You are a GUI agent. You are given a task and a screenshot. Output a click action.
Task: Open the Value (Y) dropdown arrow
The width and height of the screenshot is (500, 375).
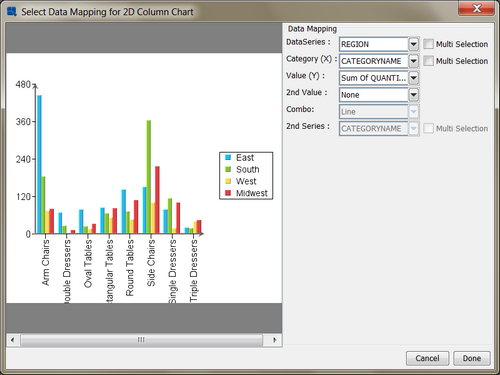413,78
